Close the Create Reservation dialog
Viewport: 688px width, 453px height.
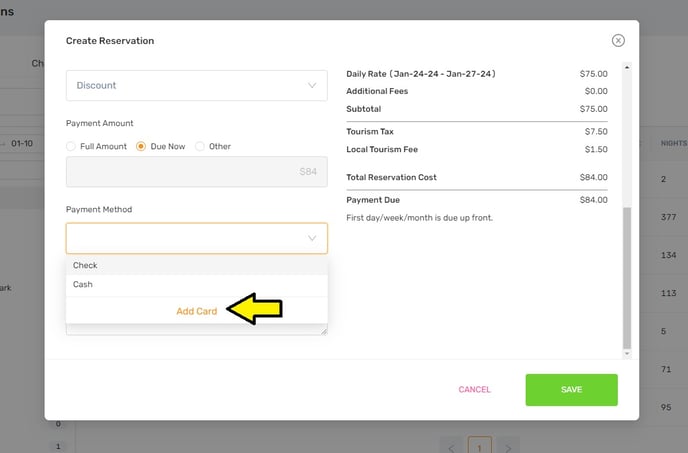(x=618, y=40)
